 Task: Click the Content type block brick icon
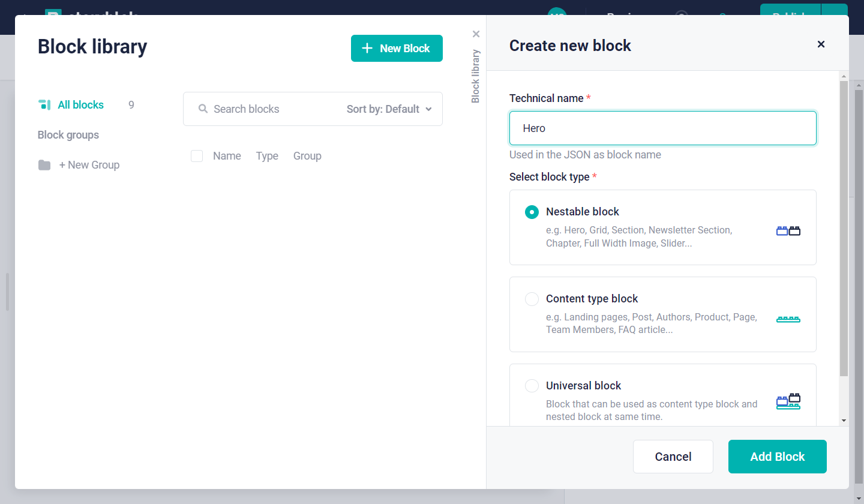click(x=788, y=319)
